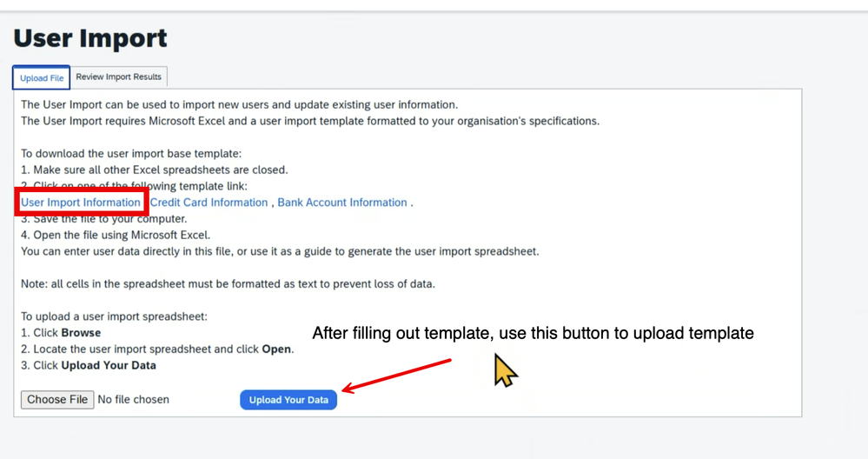The height and width of the screenshot is (459, 868).
Task: Click the User Import page heading
Action: point(90,38)
